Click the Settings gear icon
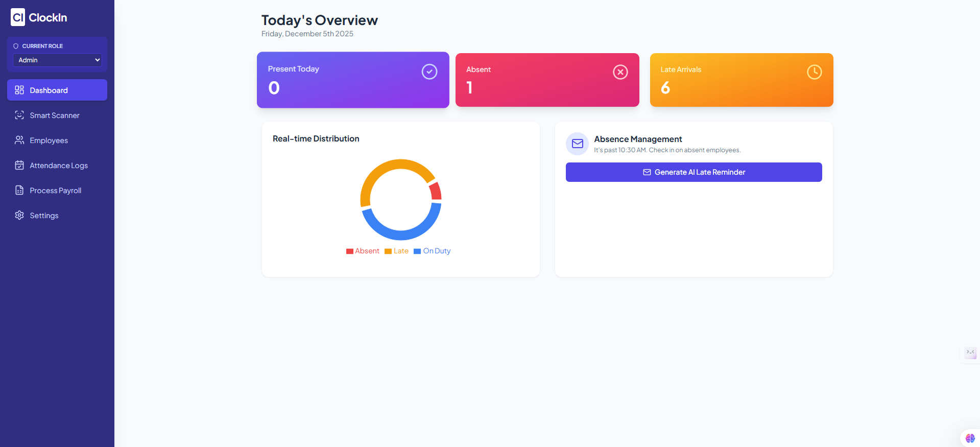Screen dimensions: 980x447 click(x=19, y=216)
